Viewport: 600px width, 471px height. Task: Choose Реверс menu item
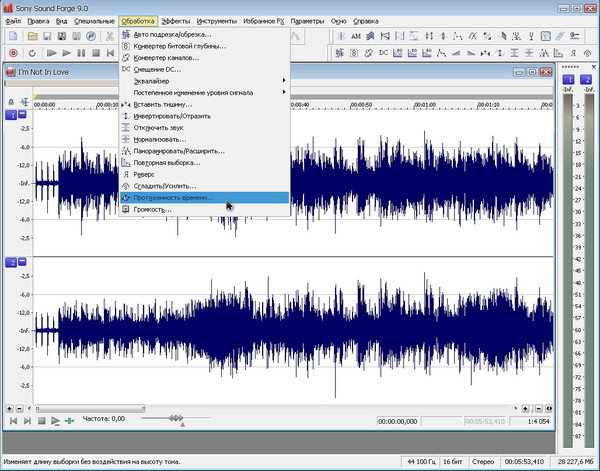point(205,174)
